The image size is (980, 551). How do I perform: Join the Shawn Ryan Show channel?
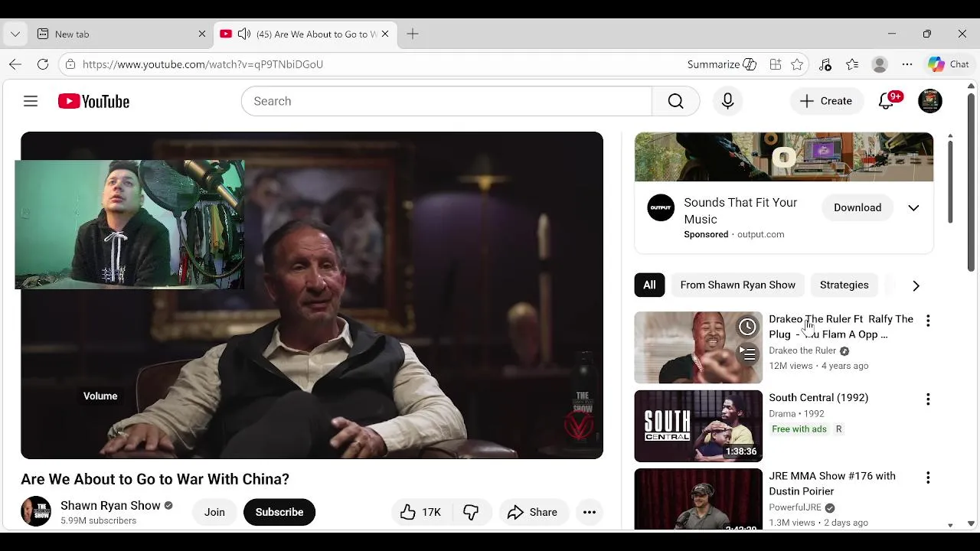214,512
